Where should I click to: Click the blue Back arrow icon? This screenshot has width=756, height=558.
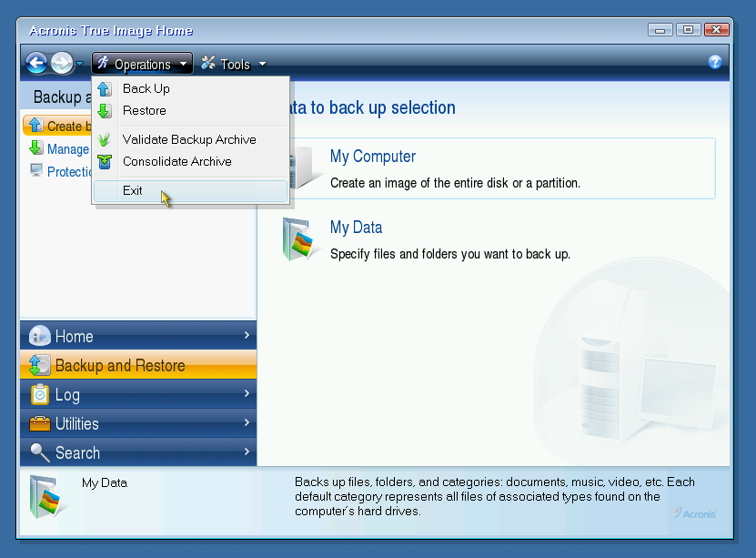coord(35,63)
